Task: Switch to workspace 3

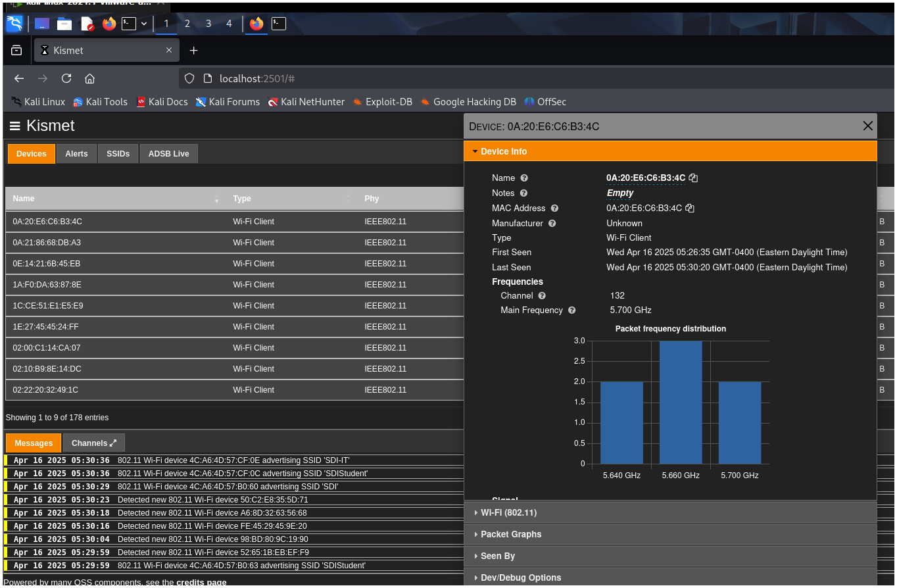Action: pos(208,24)
